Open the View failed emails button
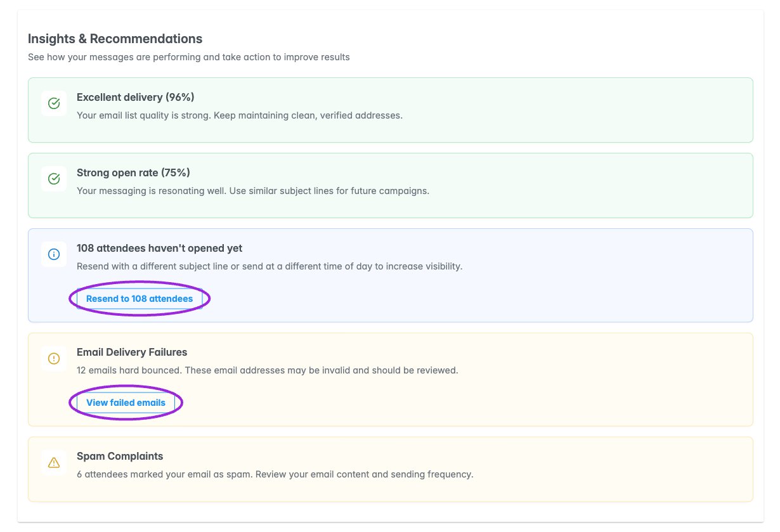Screen dimensions: 780x532 tap(126, 403)
